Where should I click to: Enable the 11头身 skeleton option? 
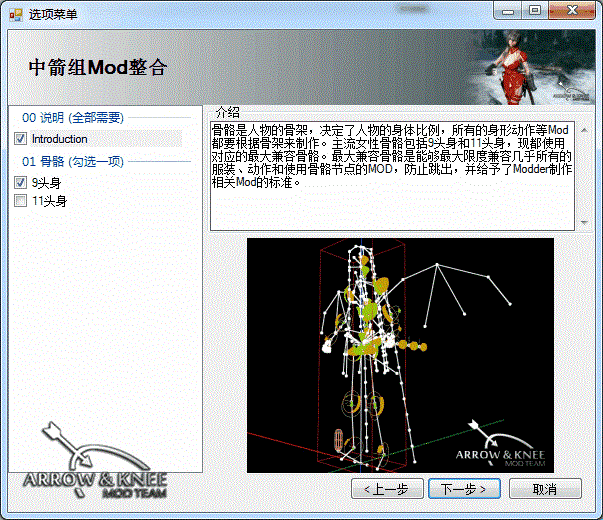pyautogui.click(x=20, y=200)
